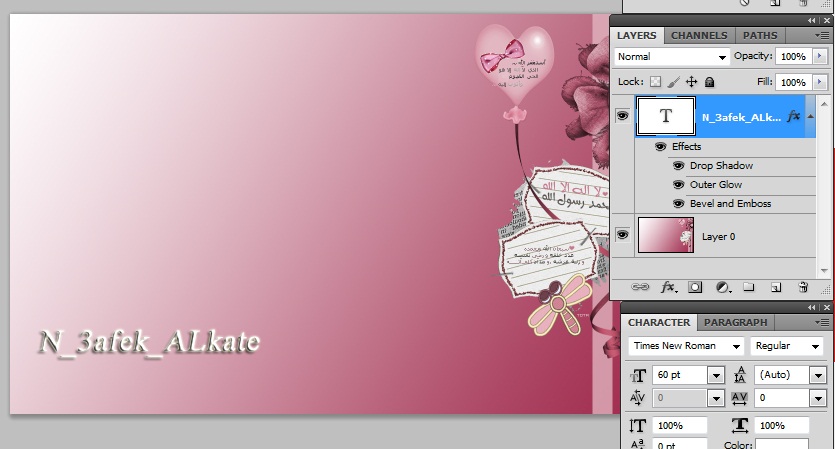Expand the Regular font style dropdown
The width and height of the screenshot is (835, 449).
(787, 346)
